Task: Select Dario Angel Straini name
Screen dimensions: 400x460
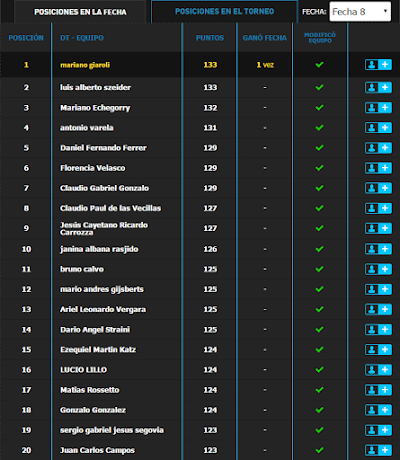Action: [95, 329]
